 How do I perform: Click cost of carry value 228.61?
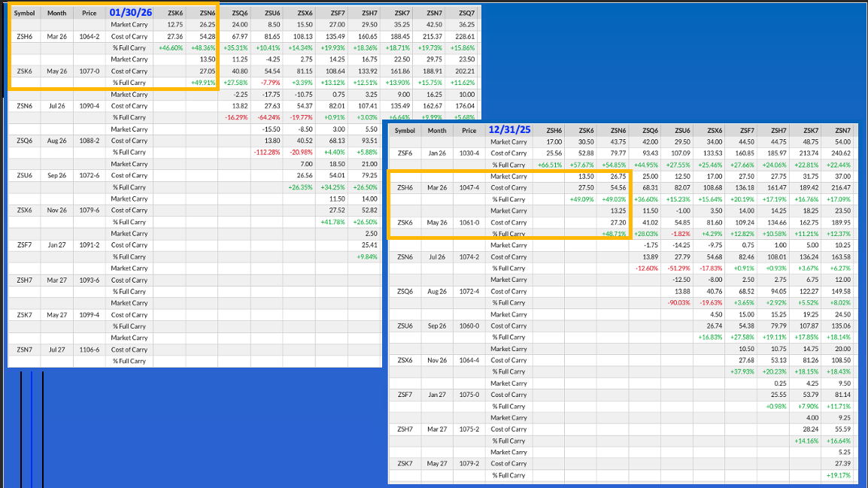465,37
